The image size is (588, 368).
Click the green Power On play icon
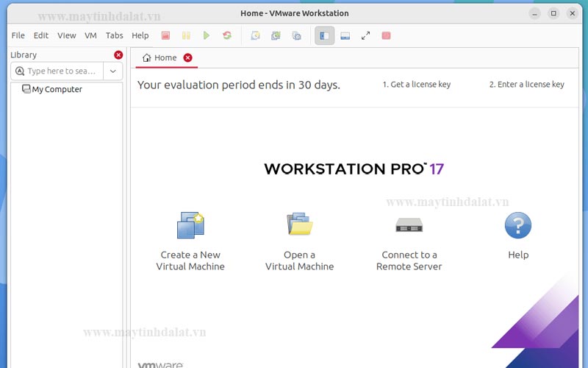[207, 35]
